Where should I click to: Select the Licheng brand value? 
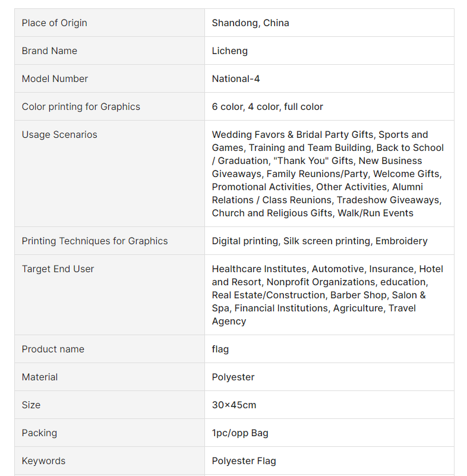[x=229, y=51]
